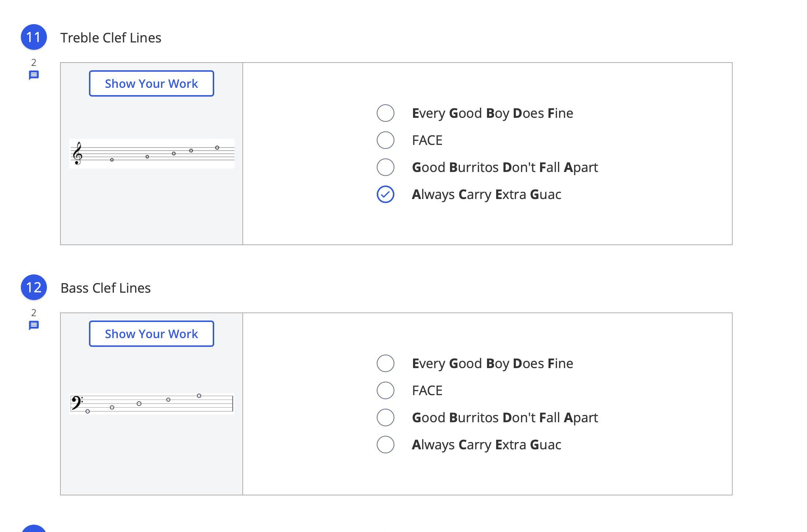Click Show Your Work for Treble Clef
This screenshot has width=807, height=532.
(151, 84)
